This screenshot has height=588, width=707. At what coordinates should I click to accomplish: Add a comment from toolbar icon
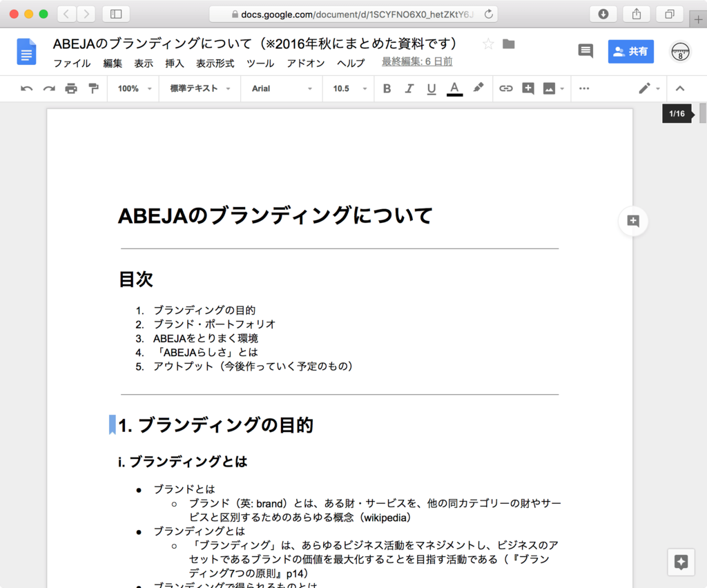pyautogui.click(x=528, y=88)
